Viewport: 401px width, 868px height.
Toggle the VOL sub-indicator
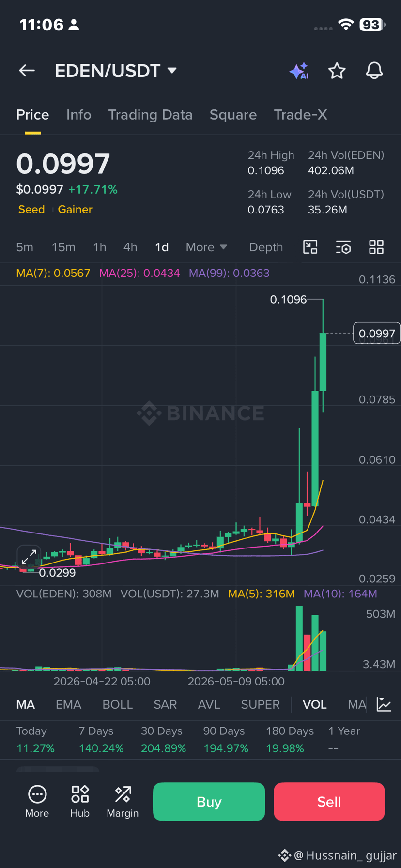[x=315, y=704]
